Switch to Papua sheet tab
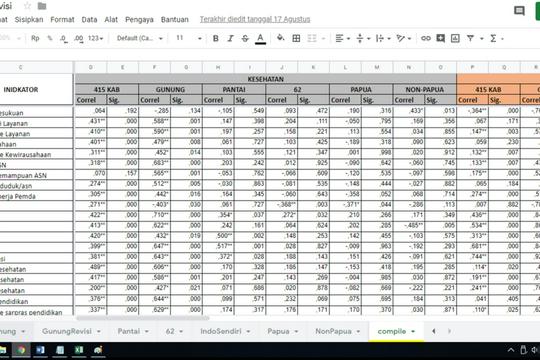The width and height of the screenshot is (540, 360). pyautogui.click(x=278, y=331)
